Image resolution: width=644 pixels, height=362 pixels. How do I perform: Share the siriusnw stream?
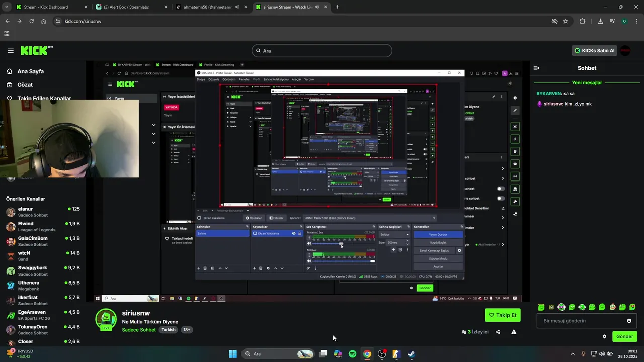(x=498, y=332)
